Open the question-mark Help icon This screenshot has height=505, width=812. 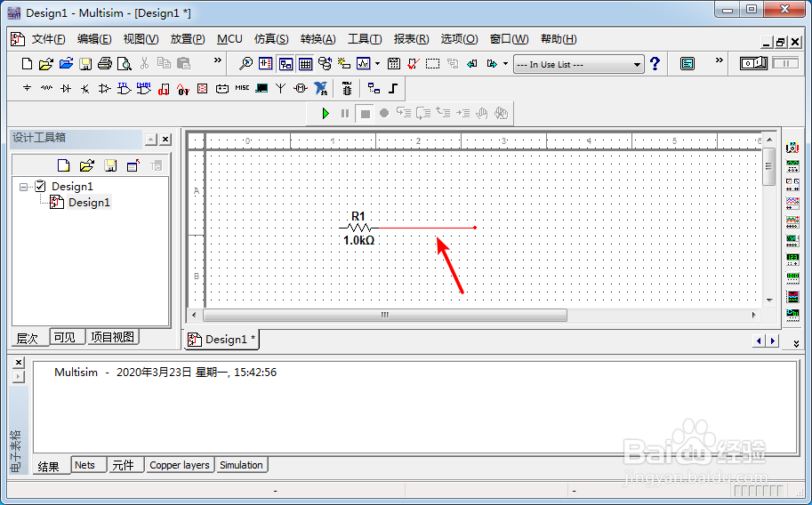click(x=655, y=64)
